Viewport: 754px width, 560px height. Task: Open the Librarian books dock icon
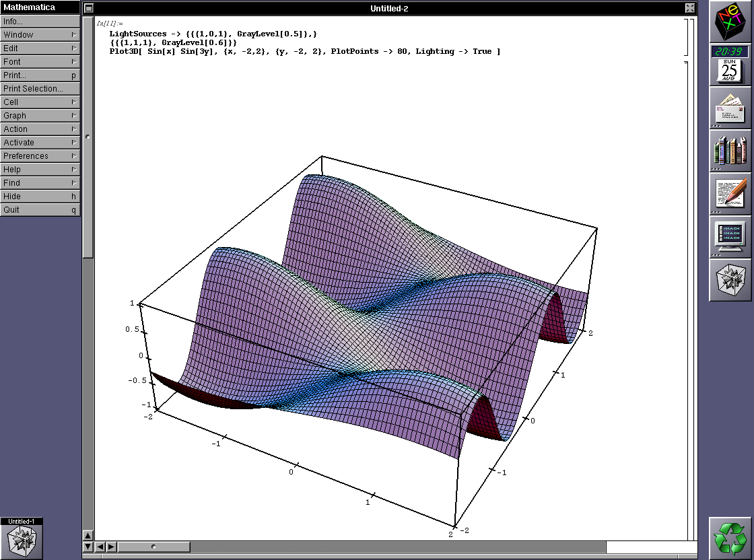point(730,151)
